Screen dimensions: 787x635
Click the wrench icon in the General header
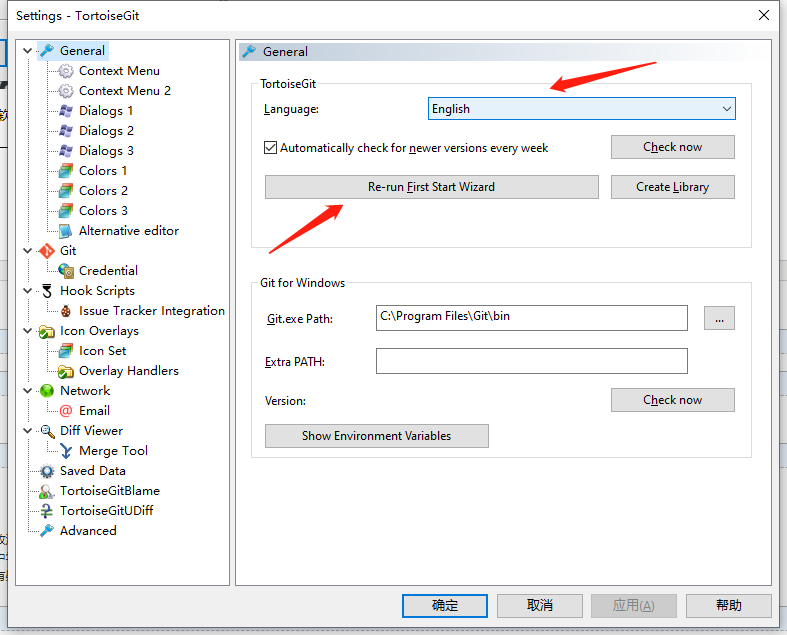[249, 51]
